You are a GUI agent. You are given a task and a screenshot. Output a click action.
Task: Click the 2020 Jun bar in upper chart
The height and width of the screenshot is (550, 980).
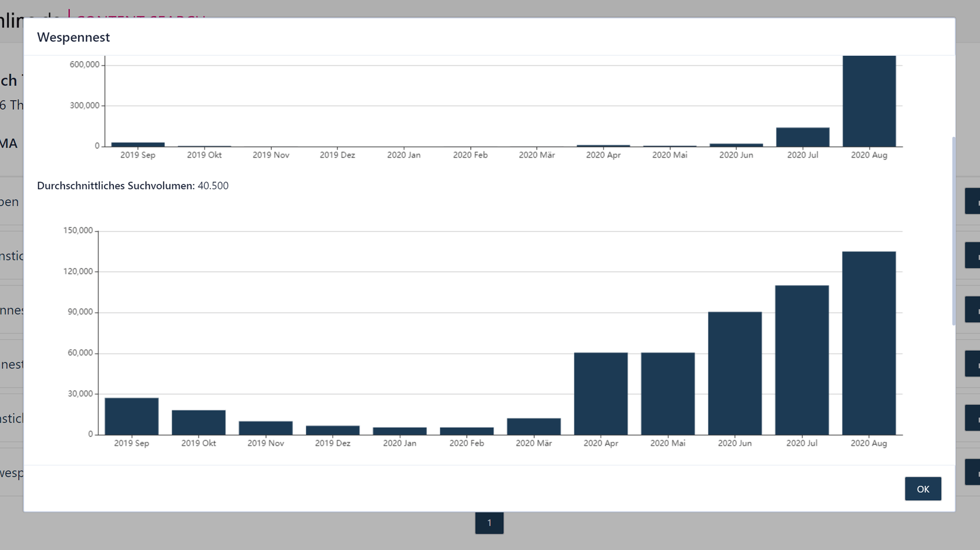(x=736, y=145)
